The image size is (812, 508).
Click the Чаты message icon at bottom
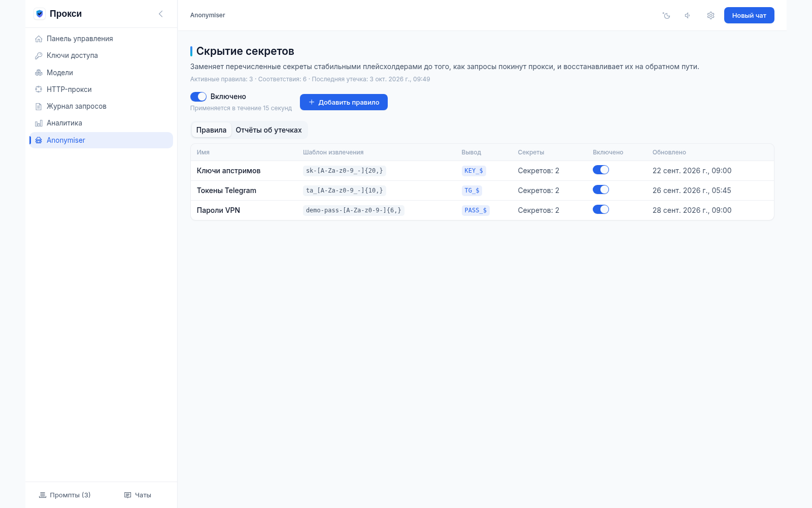128,495
